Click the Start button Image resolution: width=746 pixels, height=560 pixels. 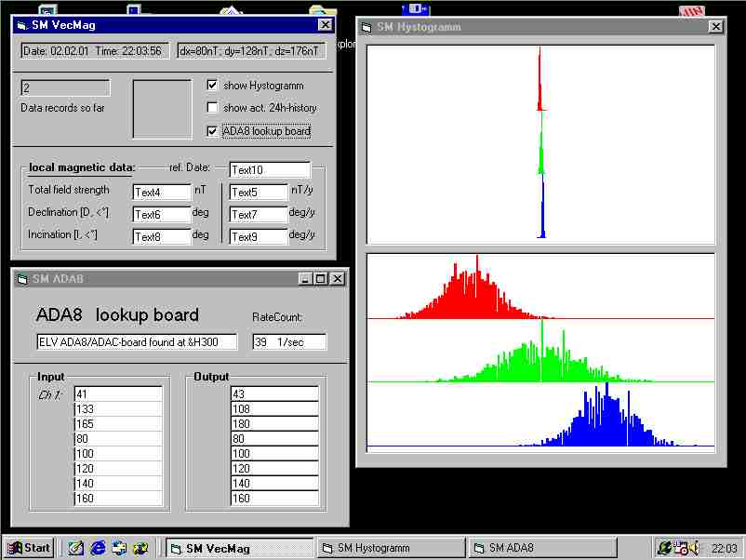coord(28,548)
